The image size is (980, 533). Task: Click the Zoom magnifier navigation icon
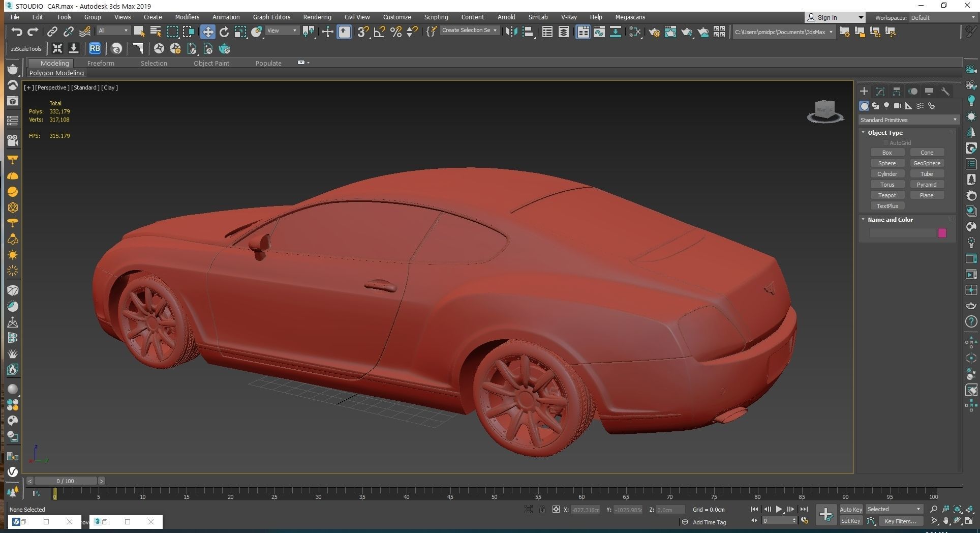coord(934,509)
